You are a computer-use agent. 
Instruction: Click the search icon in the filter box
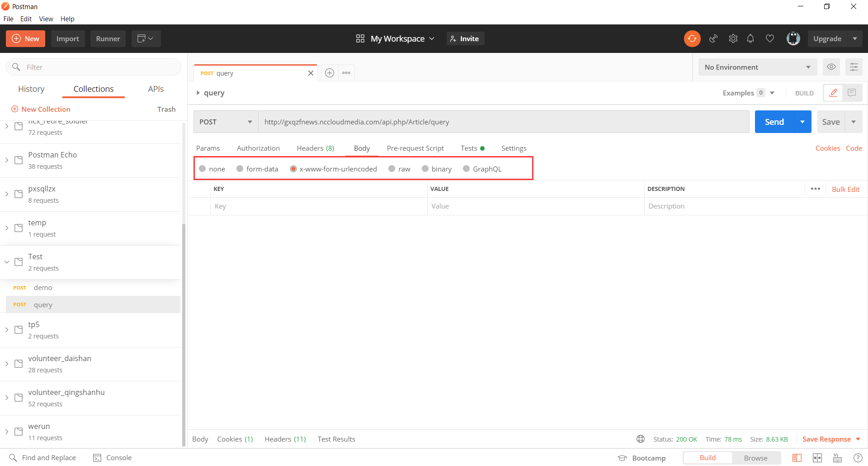(x=16, y=67)
